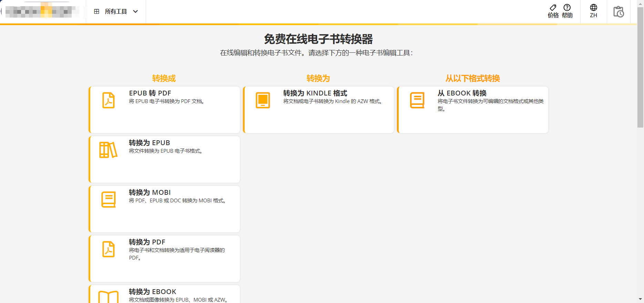
Task: Open the ZH language selector
Action: (593, 11)
